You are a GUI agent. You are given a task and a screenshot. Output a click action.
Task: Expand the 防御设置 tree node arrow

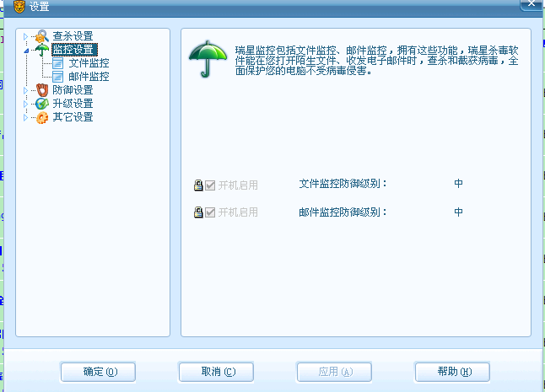[25, 90]
